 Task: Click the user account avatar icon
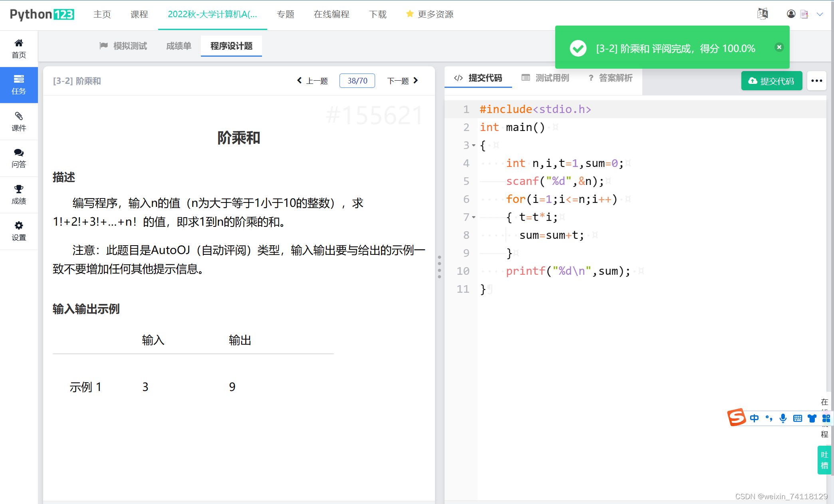(791, 14)
